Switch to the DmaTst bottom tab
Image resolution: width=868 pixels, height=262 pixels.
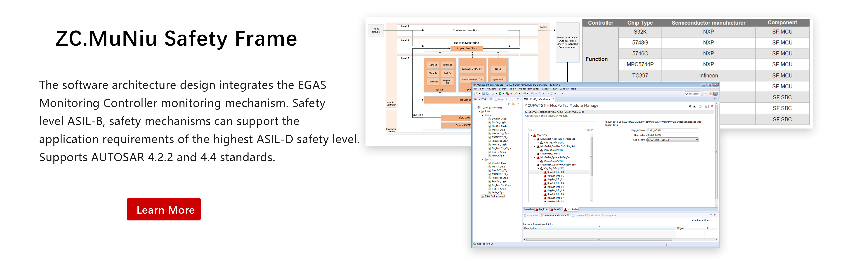coord(557,209)
